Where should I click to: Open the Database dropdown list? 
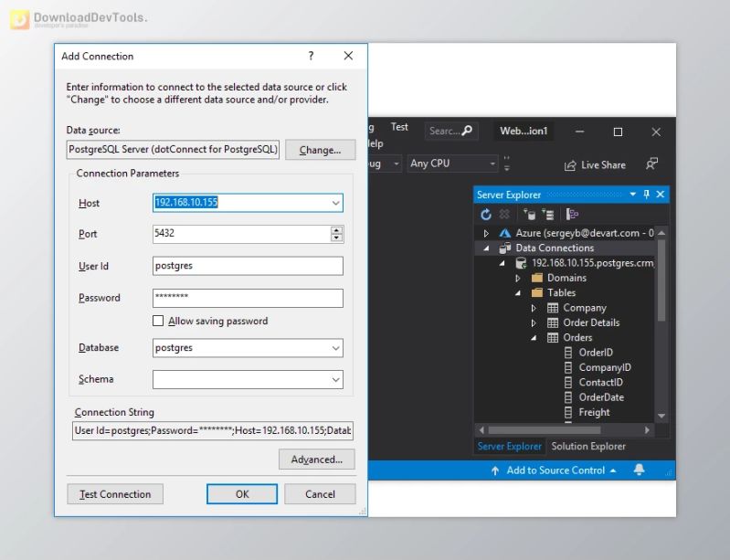pyautogui.click(x=335, y=348)
